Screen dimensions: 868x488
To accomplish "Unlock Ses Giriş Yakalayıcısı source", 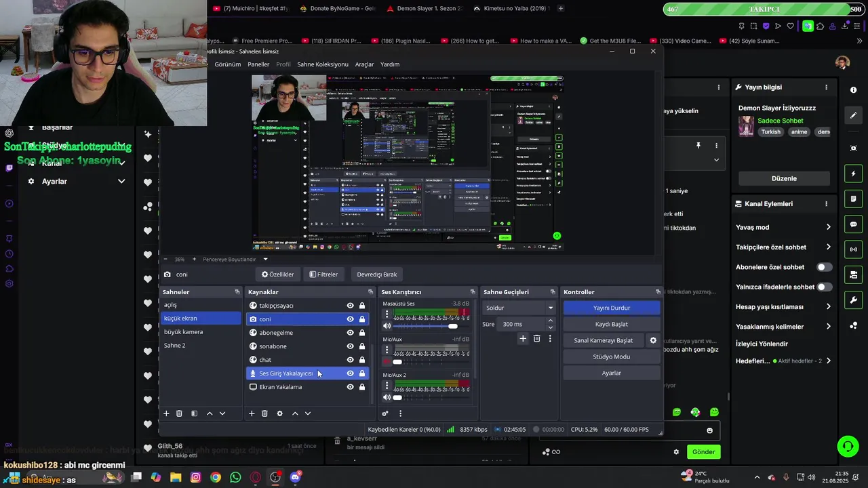I will tap(362, 373).
